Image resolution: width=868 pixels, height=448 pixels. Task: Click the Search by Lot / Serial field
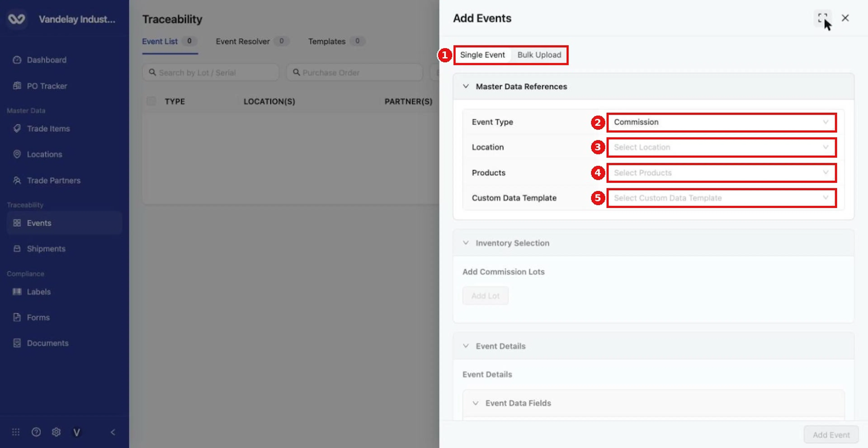211,72
